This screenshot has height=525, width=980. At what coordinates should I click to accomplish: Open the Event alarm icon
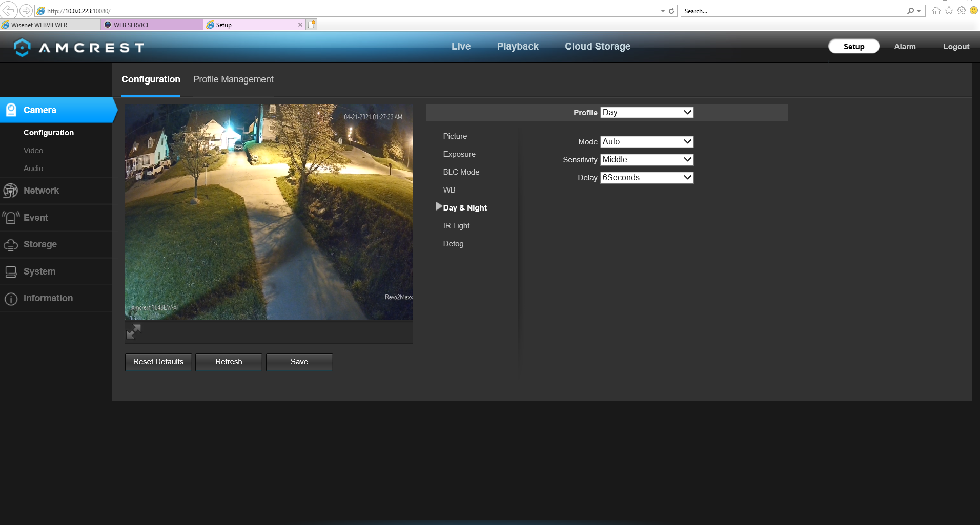[x=10, y=218]
